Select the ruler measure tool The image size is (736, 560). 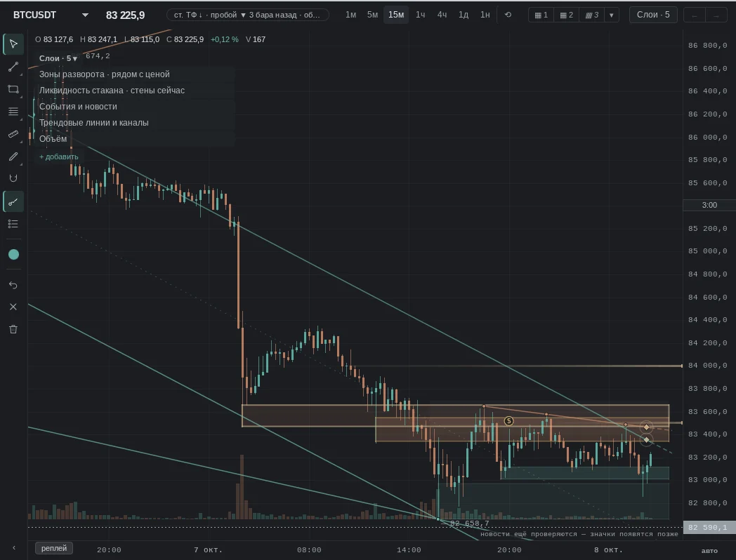pyautogui.click(x=13, y=134)
